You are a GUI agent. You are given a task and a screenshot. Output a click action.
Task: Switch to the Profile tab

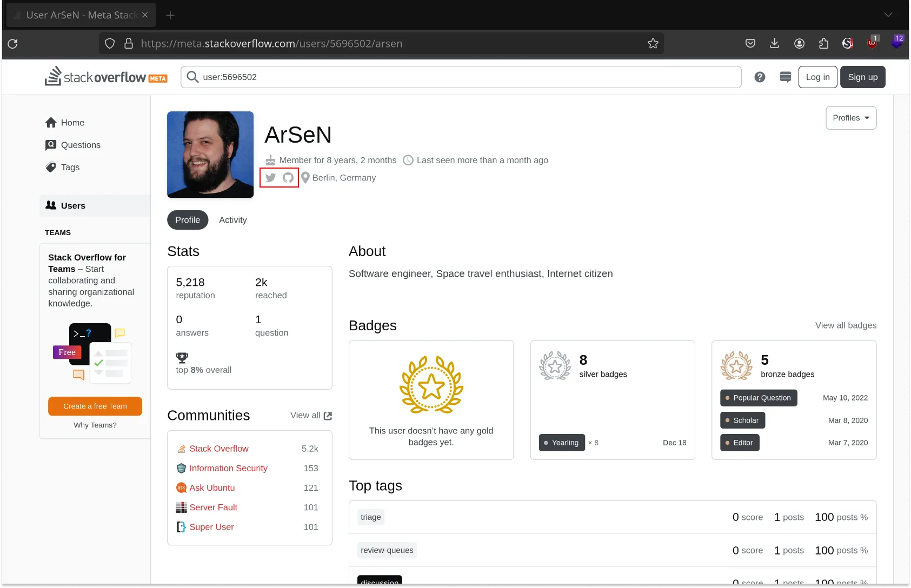coord(188,220)
